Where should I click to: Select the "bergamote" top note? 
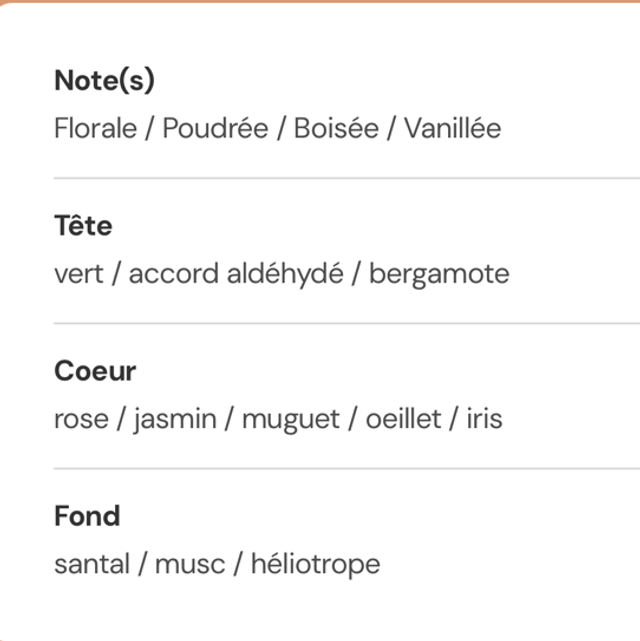click(x=439, y=274)
